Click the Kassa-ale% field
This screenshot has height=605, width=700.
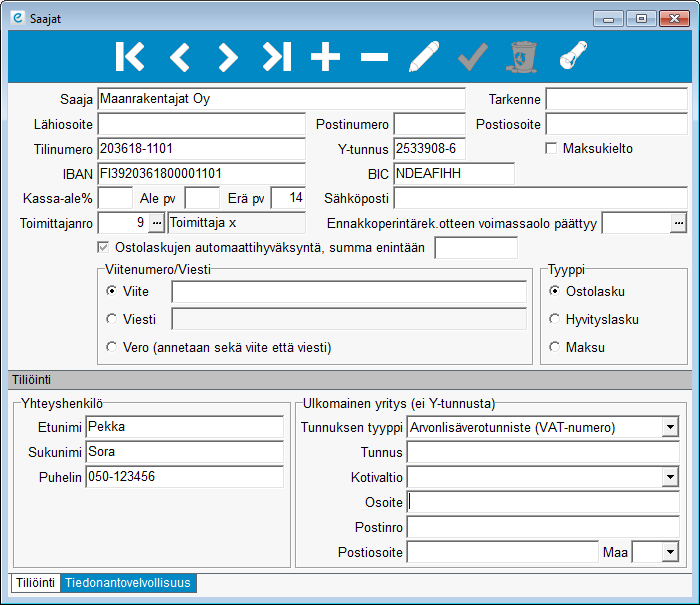(x=115, y=198)
